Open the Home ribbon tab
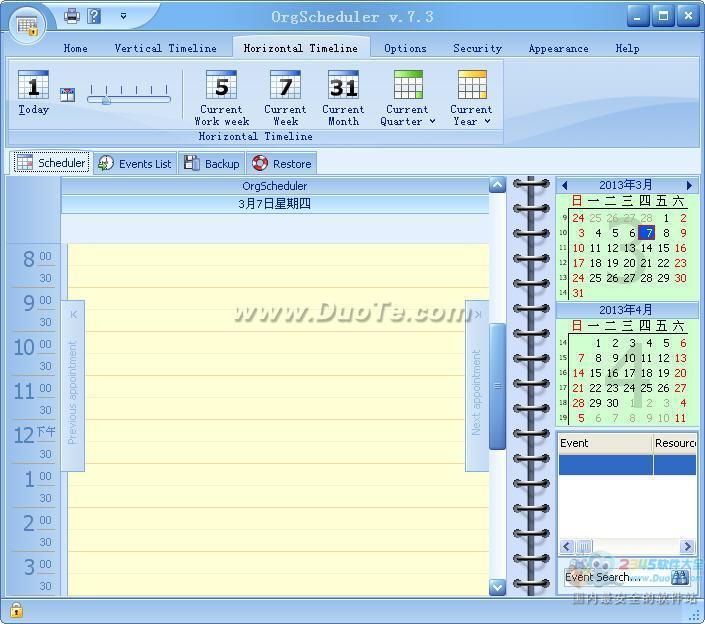 76,48
